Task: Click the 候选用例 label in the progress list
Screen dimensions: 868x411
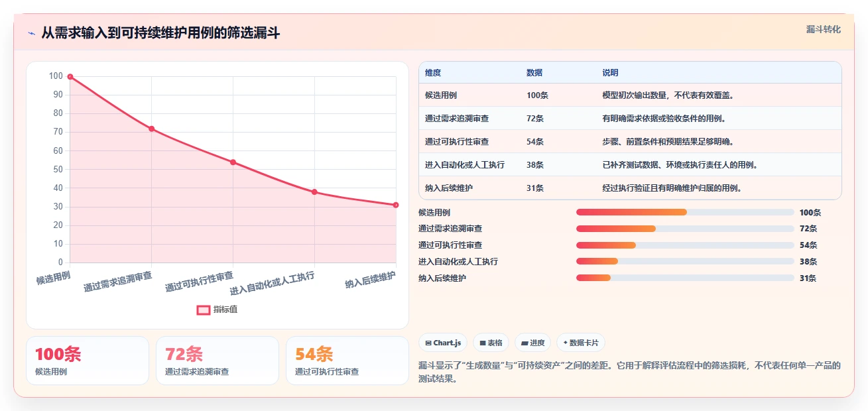Action: (x=434, y=212)
